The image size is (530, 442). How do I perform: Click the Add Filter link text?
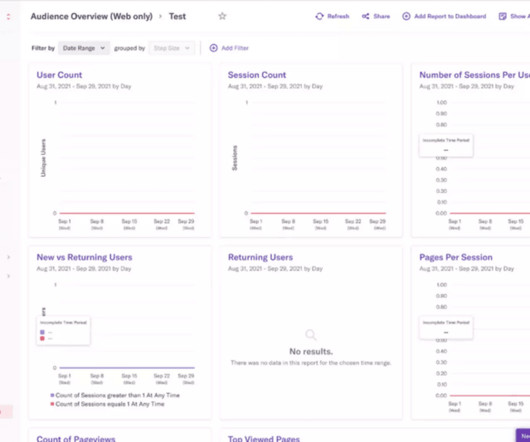(235, 48)
